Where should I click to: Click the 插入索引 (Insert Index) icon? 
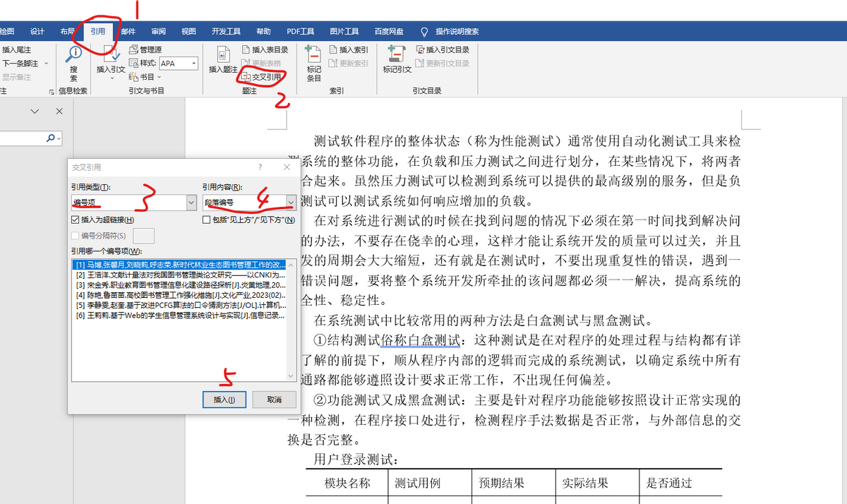(x=349, y=49)
